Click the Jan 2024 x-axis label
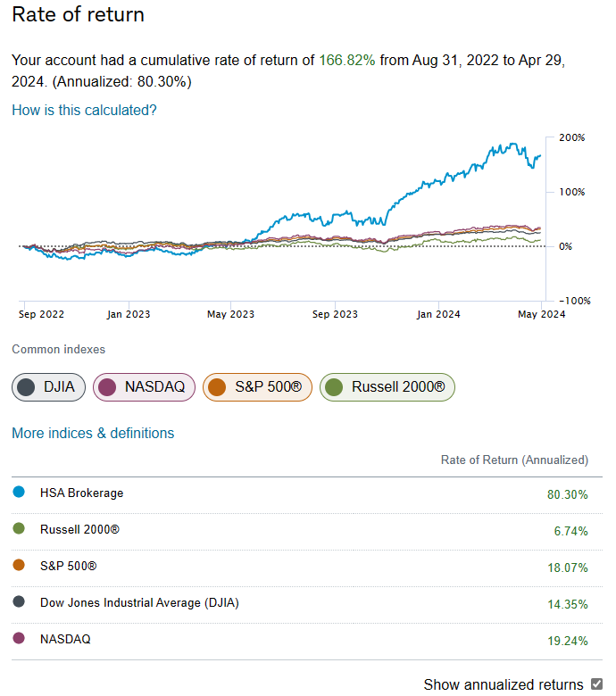616x696 pixels. [437, 314]
